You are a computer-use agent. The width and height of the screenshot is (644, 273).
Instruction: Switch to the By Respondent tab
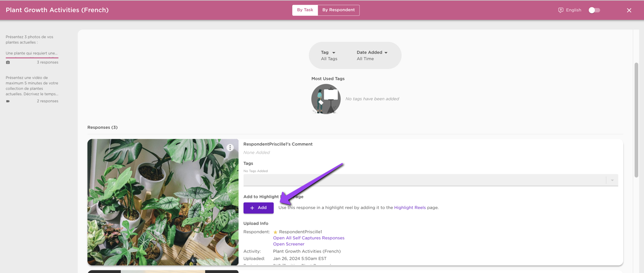[339, 10]
